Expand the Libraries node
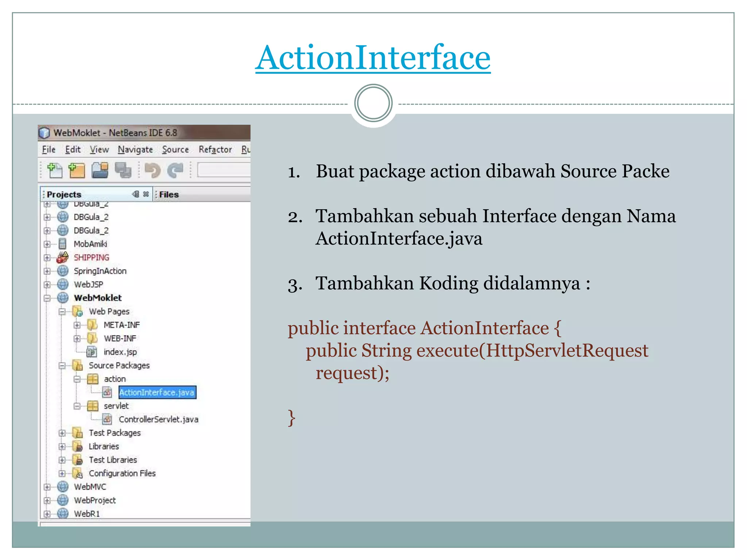 62,447
